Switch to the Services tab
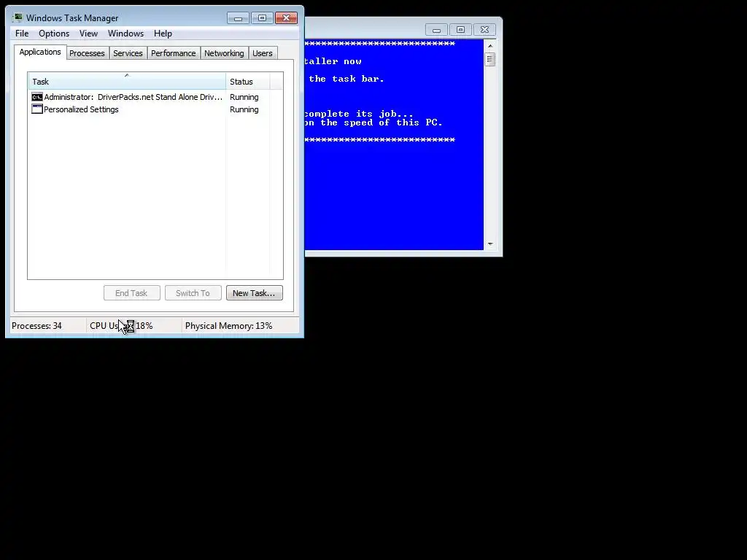Image resolution: width=747 pixels, height=560 pixels. (128, 53)
